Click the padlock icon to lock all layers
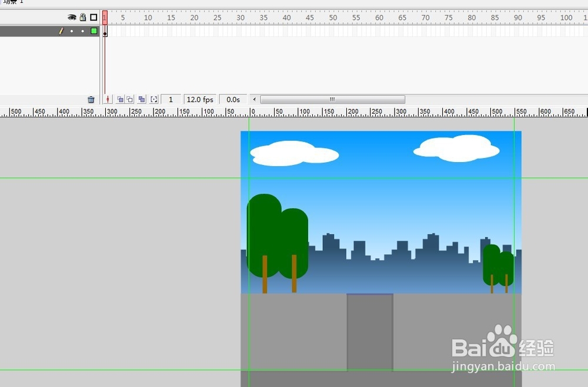 (83, 17)
